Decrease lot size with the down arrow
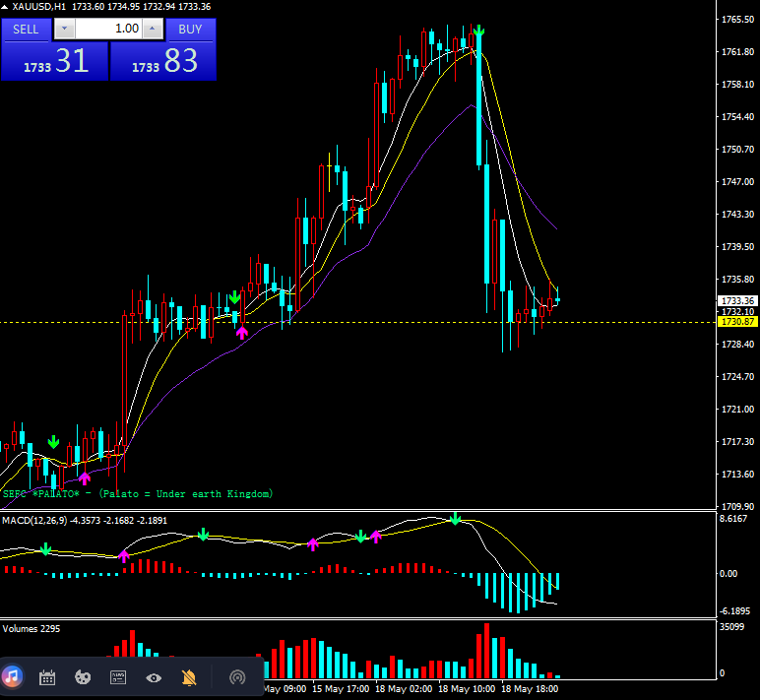 point(64,29)
